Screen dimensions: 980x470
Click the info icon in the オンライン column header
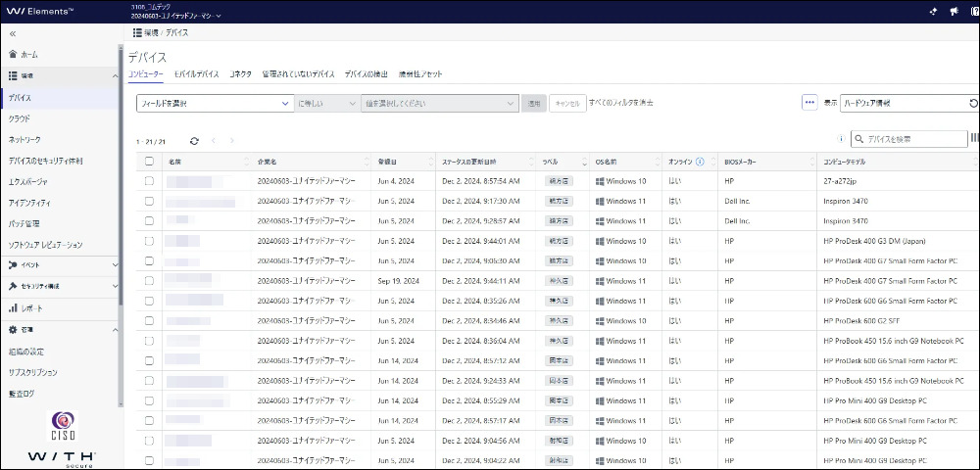[x=700, y=162]
